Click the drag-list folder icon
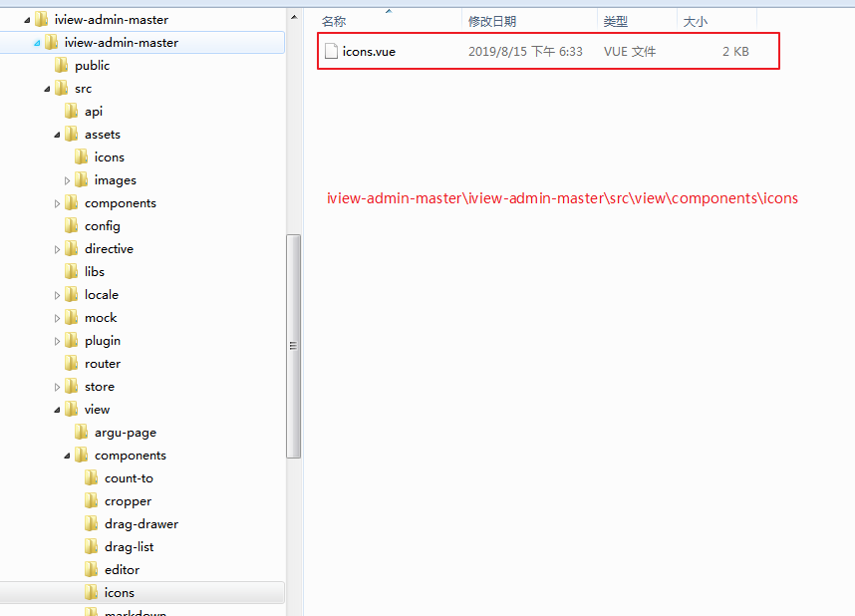This screenshot has width=855, height=616. point(91,546)
